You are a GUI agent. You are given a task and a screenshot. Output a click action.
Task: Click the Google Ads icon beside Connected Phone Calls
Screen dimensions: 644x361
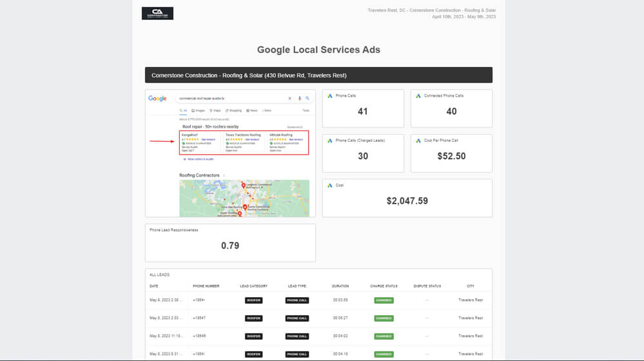tap(418, 95)
